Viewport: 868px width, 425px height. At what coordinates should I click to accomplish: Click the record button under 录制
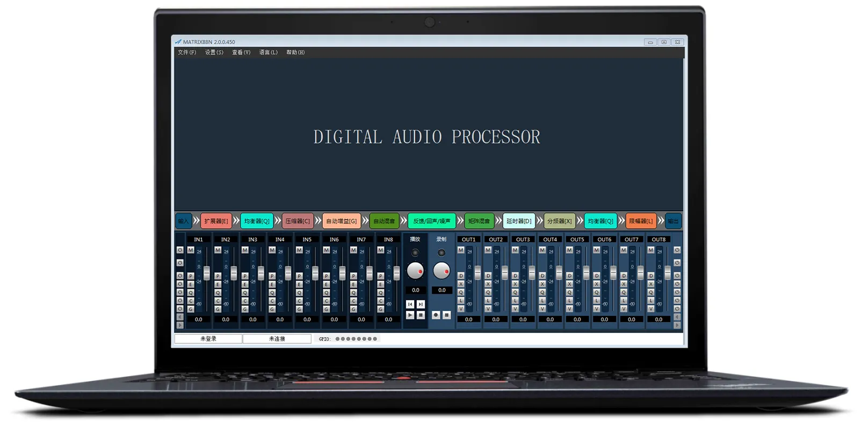click(x=436, y=315)
